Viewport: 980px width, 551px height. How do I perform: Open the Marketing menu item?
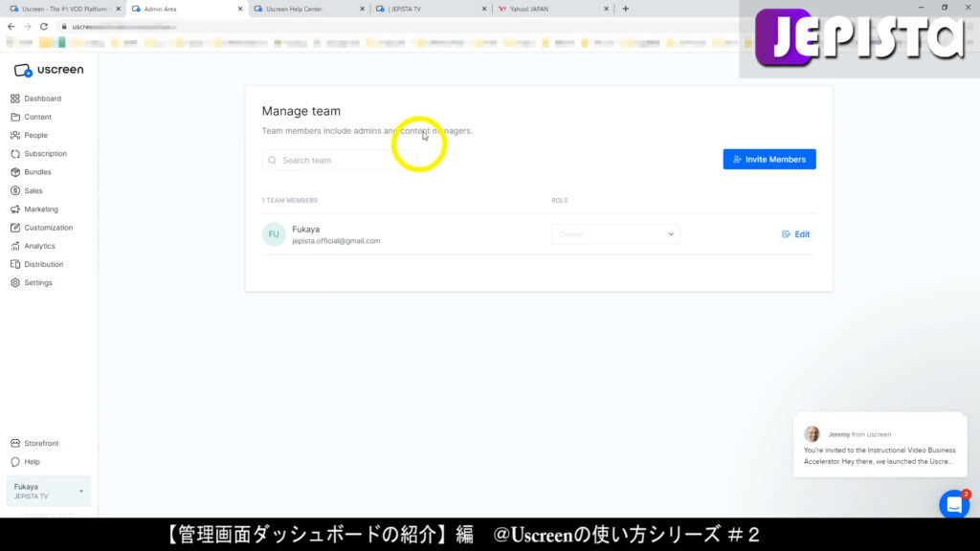(x=41, y=209)
